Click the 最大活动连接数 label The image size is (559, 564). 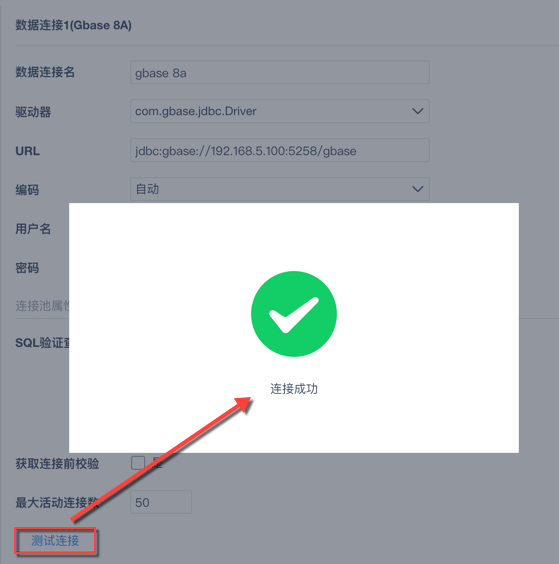pyautogui.click(x=57, y=502)
